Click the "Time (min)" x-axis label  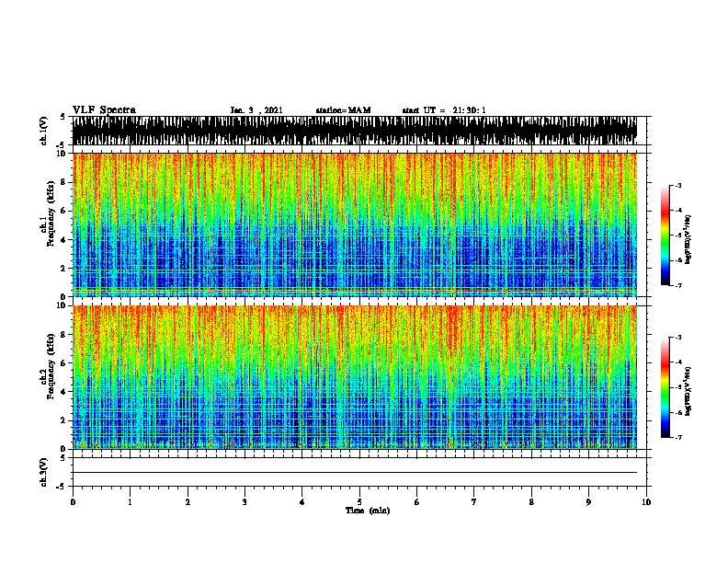point(368,511)
